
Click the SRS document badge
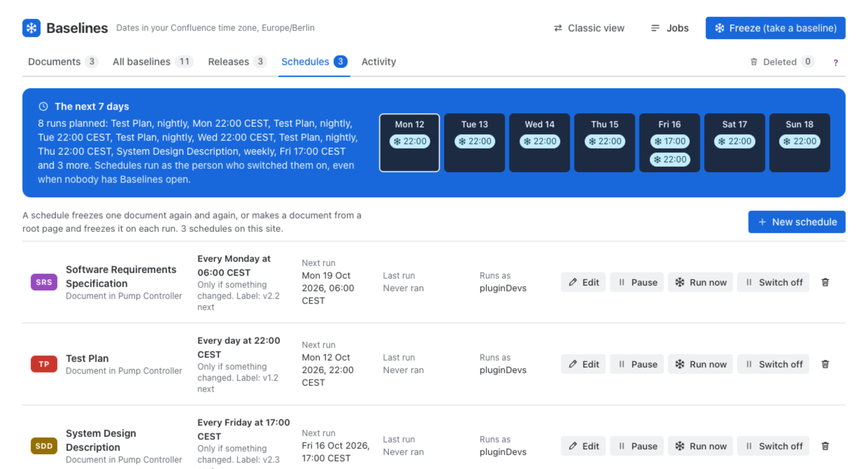click(44, 282)
